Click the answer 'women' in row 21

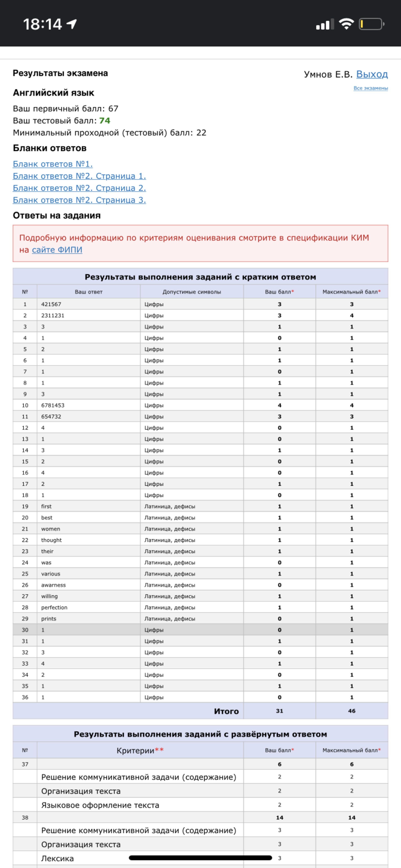(51, 529)
